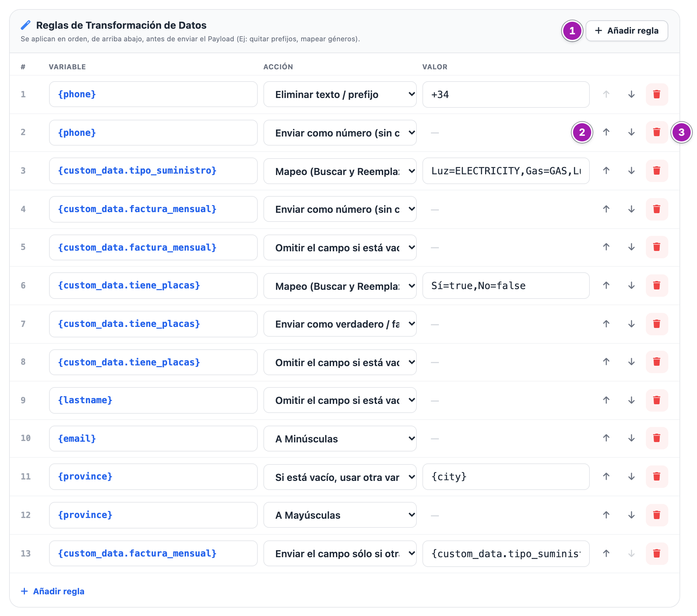The width and height of the screenshot is (697, 616).
Task: Edit the '+34' value field
Action: click(x=506, y=94)
